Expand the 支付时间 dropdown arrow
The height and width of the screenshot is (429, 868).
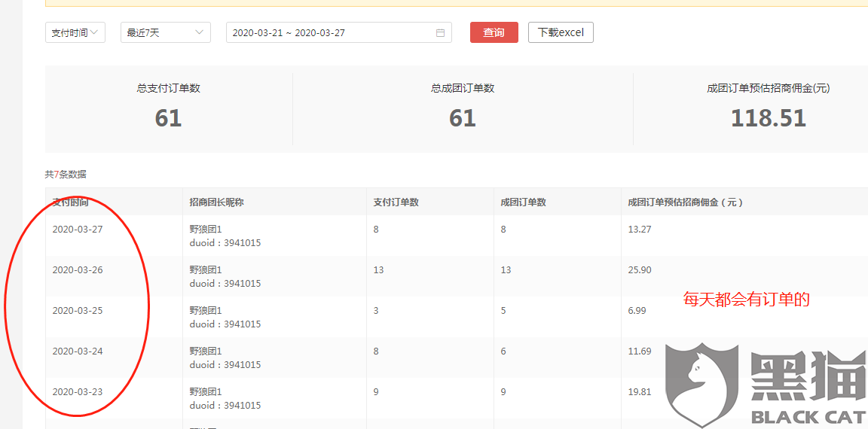(94, 32)
